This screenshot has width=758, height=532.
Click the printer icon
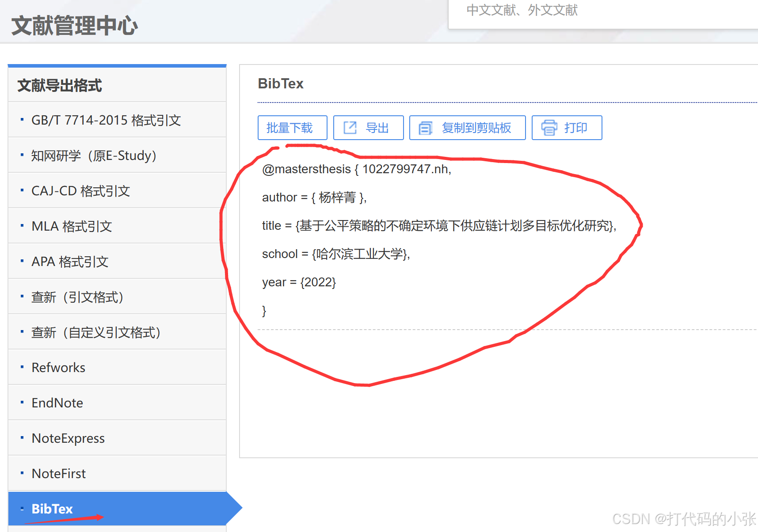pos(549,128)
